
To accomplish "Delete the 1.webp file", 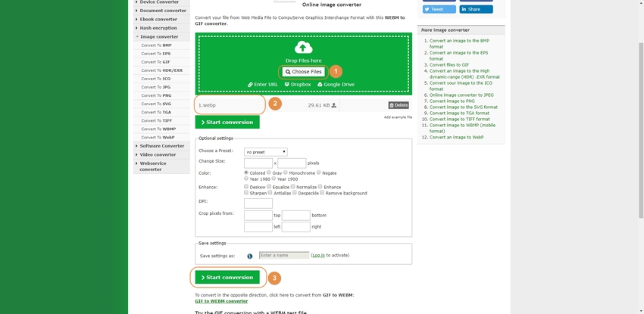I will click(x=399, y=105).
